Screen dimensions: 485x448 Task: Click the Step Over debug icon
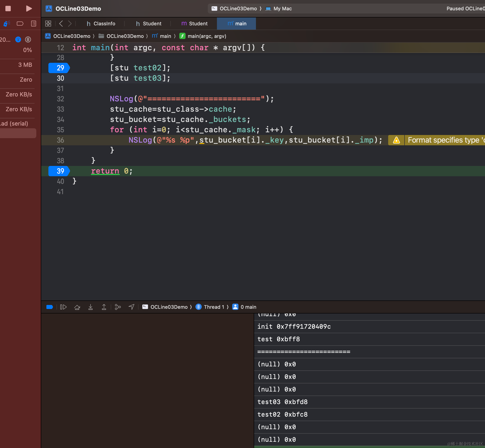[x=77, y=307]
